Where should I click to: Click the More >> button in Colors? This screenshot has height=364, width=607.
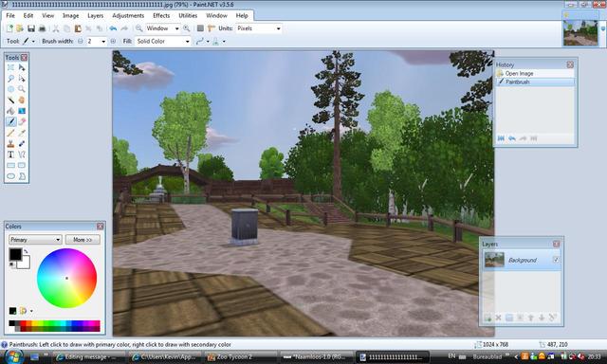click(83, 240)
